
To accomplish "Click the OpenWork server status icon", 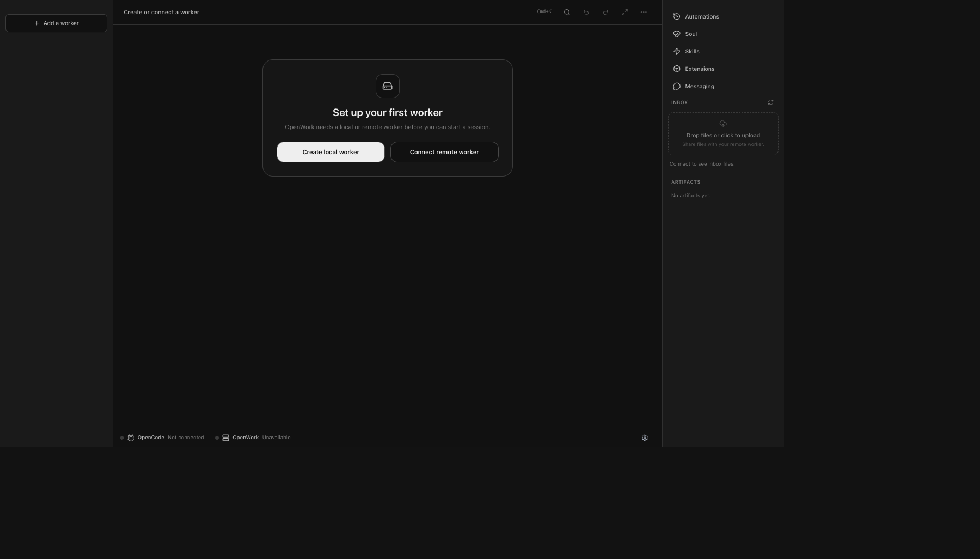I will (x=225, y=438).
